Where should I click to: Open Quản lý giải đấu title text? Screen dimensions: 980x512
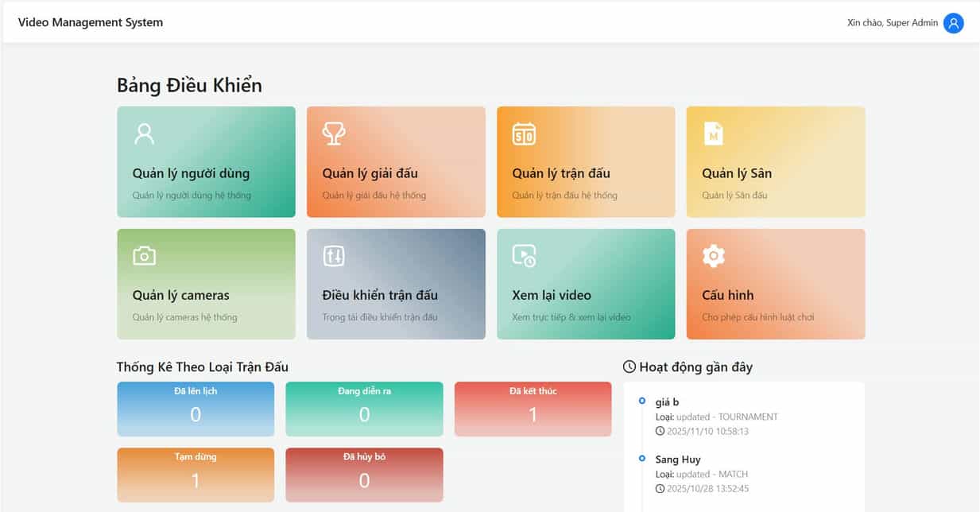pos(370,173)
